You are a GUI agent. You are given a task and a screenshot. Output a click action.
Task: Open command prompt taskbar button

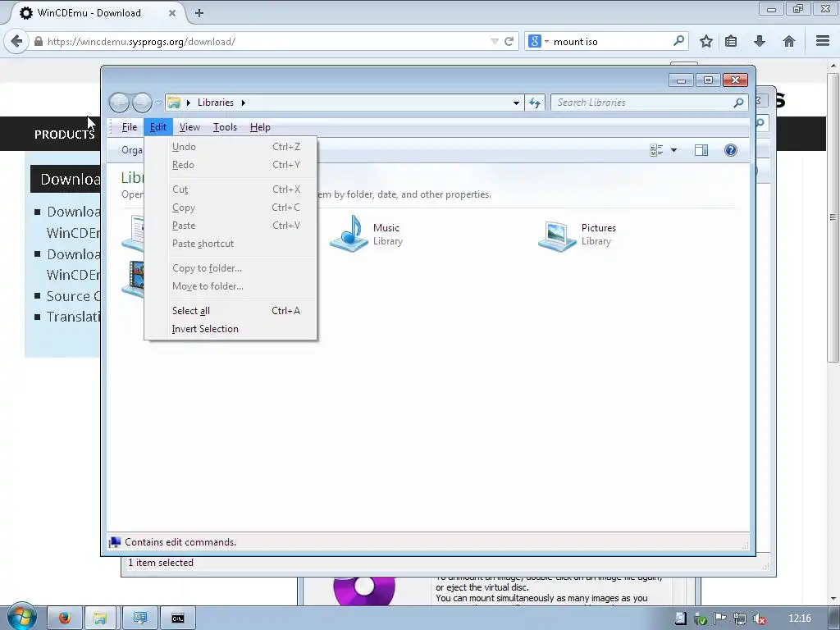[x=178, y=619]
